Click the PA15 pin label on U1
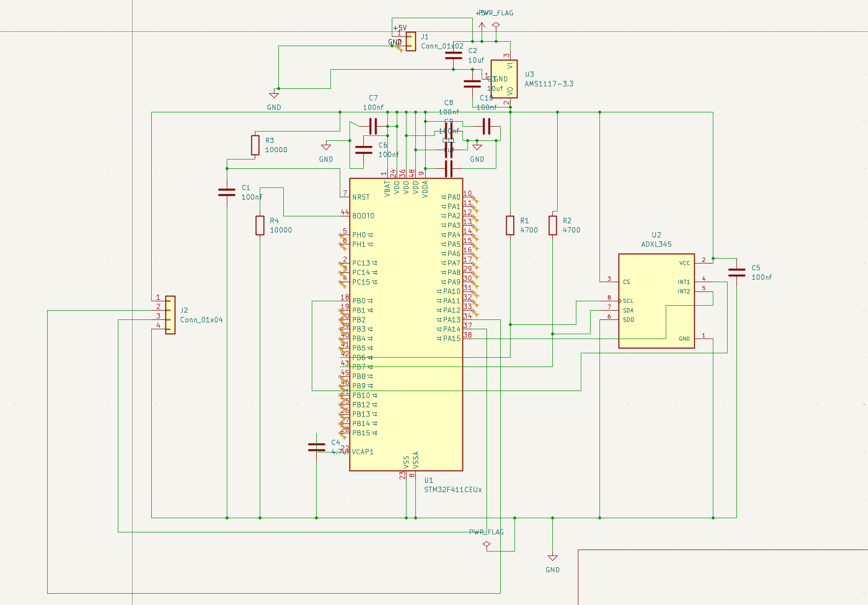The image size is (868, 605). (x=452, y=339)
